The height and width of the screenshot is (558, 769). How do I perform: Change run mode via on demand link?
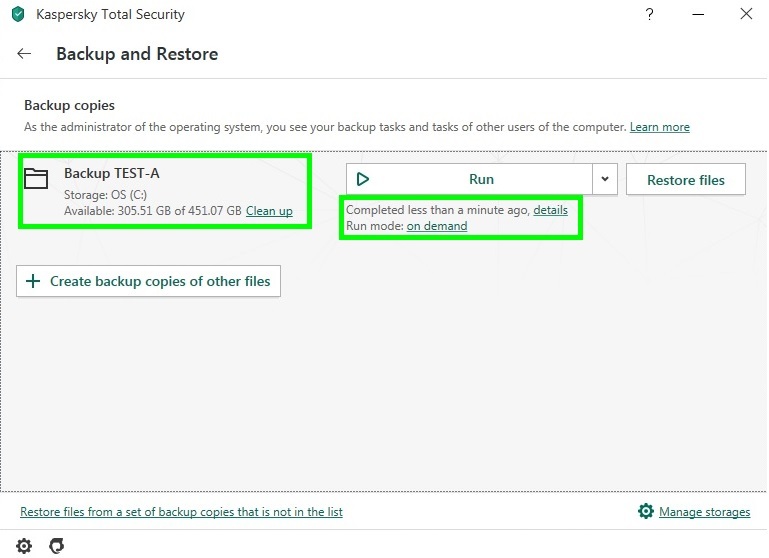[x=437, y=226]
